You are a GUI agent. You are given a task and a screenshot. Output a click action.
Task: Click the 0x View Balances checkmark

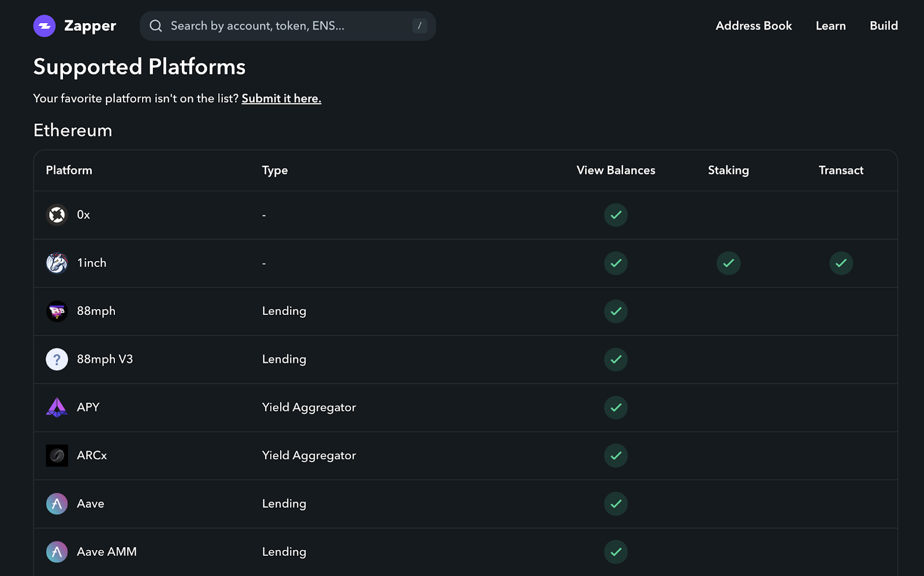point(616,215)
